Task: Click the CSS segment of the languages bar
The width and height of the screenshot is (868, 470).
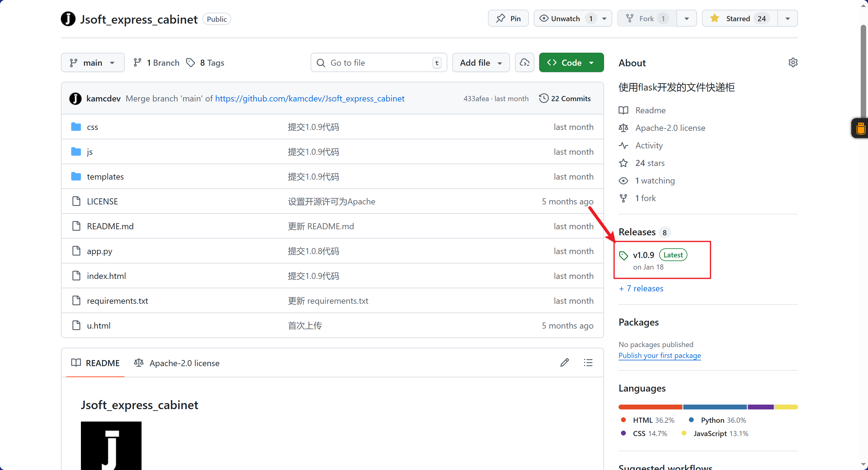Action: point(761,407)
